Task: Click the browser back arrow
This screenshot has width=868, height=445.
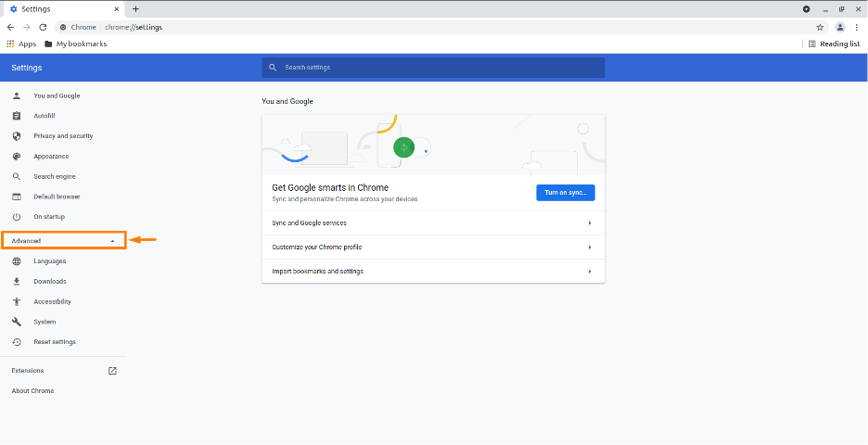Action: click(x=10, y=27)
